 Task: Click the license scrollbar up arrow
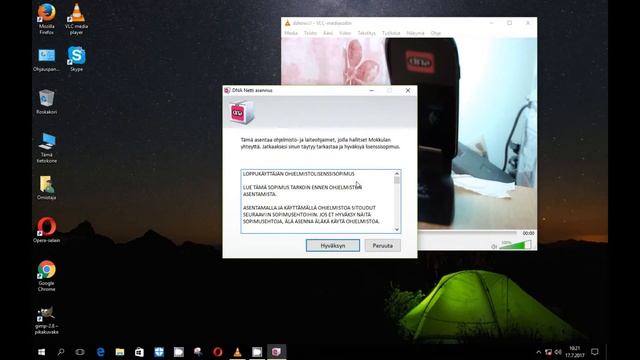[397, 173]
